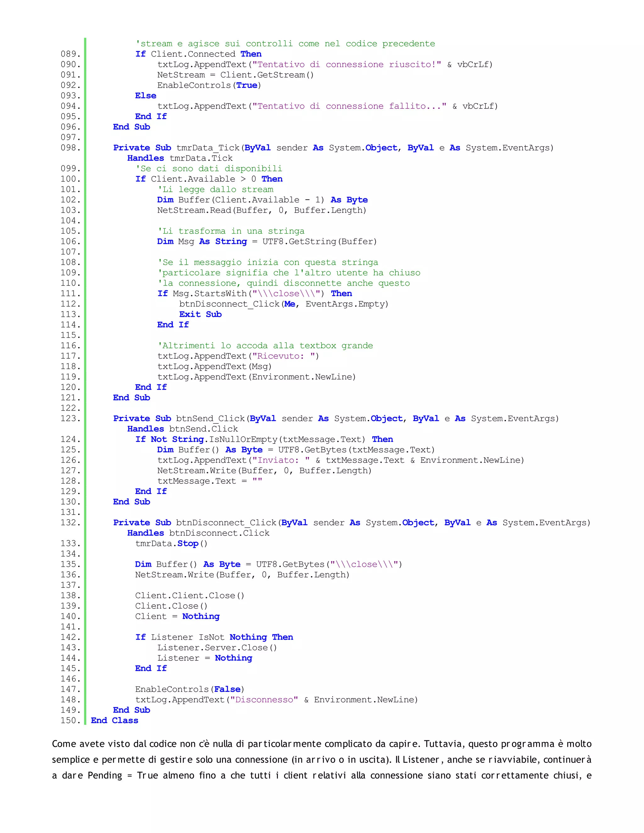Click 'tmrData.Stop()' on line 133
Viewport: 644px width, 833px height.
[x=171, y=543]
